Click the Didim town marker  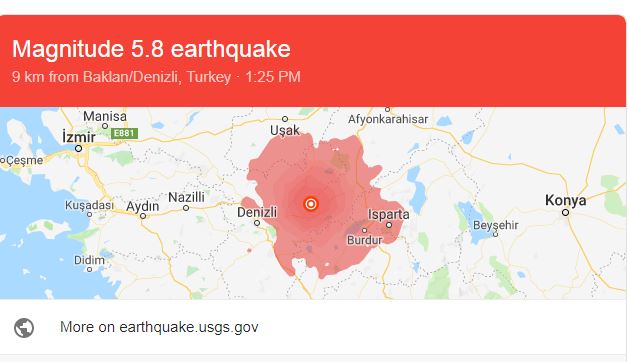[89, 269]
